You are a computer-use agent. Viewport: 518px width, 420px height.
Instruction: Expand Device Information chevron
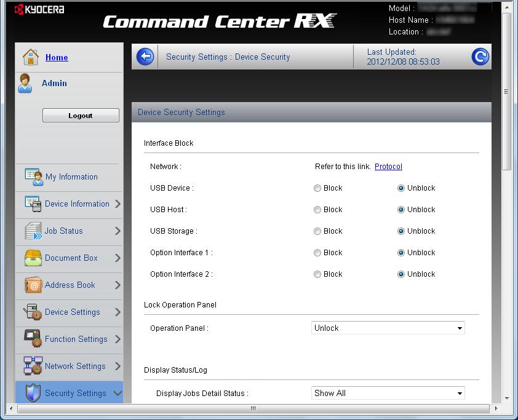point(118,204)
